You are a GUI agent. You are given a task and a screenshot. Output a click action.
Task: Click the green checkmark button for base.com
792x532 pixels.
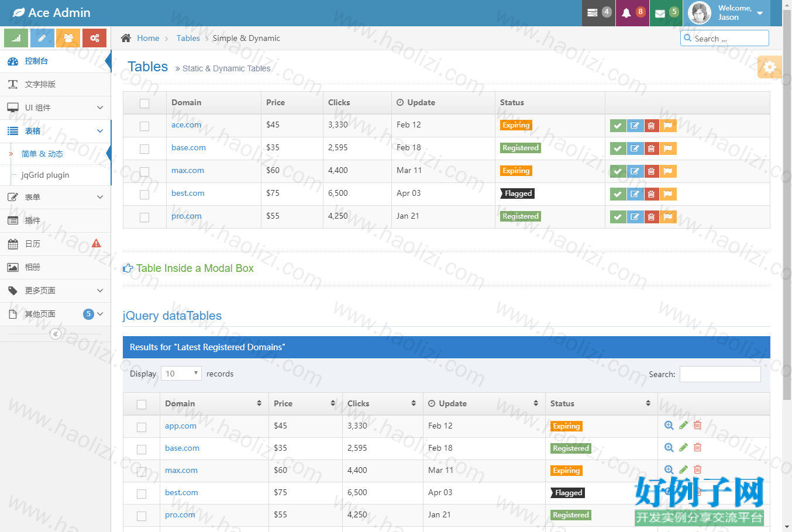tap(618, 148)
